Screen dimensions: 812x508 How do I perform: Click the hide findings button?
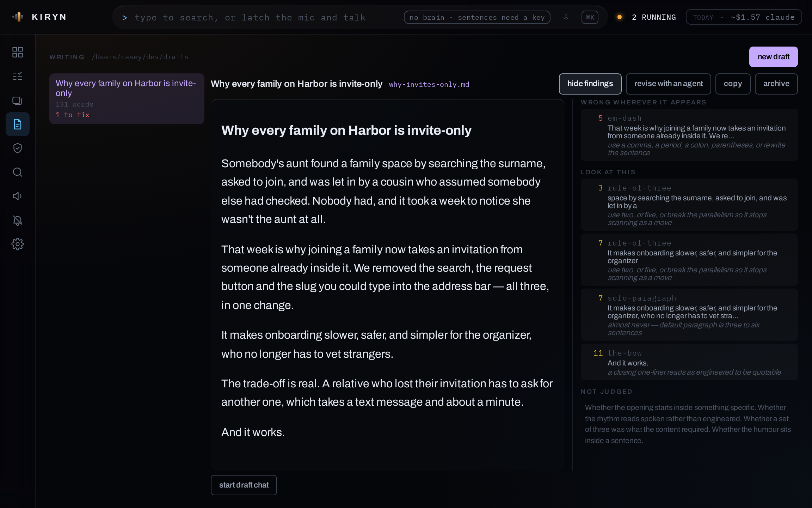(x=590, y=84)
